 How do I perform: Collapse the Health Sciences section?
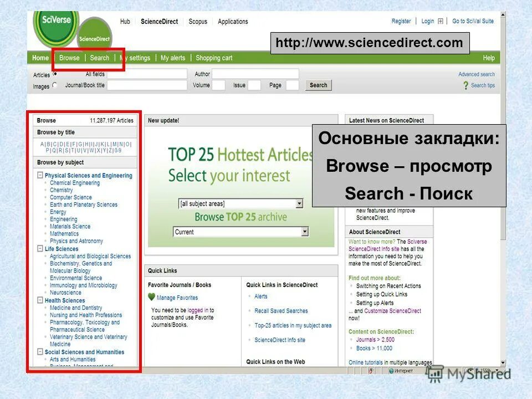click(40, 300)
